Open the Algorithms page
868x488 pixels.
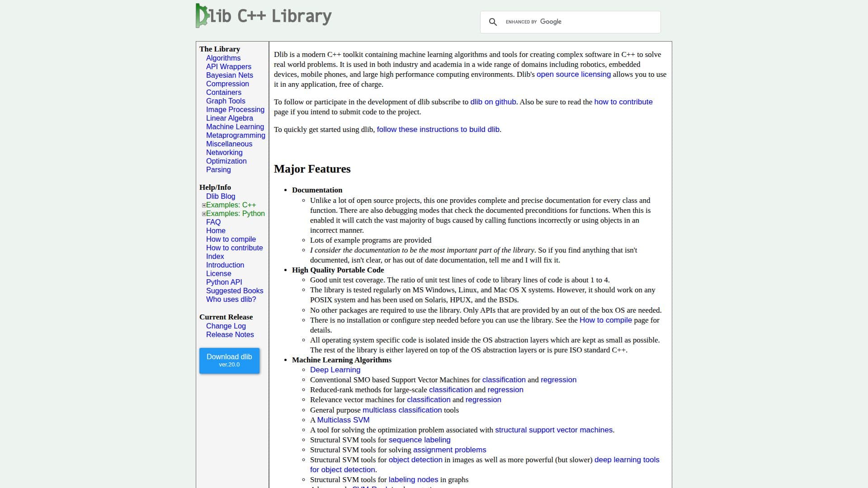pyautogui.click(x=223, y=58)
